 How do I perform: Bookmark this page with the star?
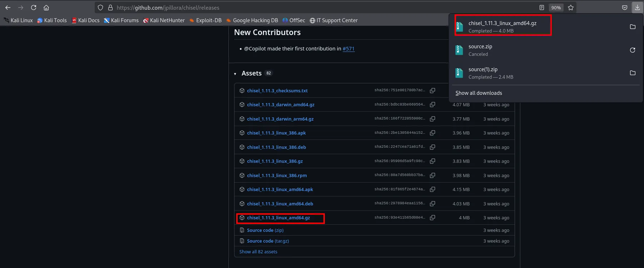(571, 8)
